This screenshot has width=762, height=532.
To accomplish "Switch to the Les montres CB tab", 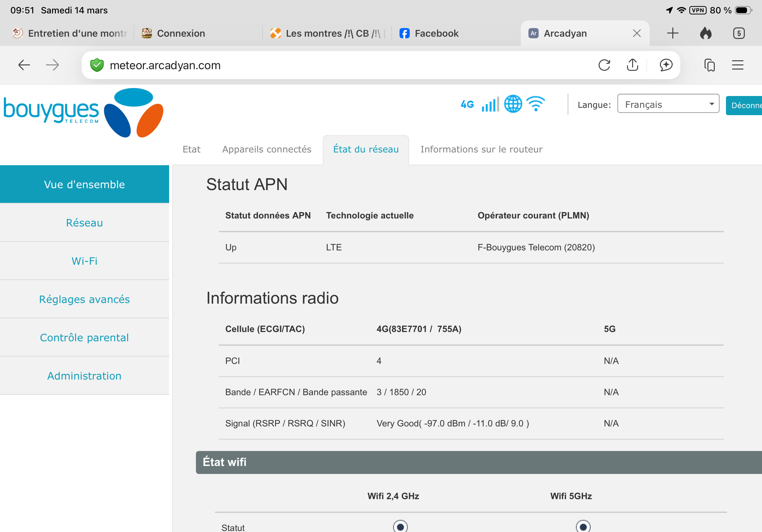I will tap(327, 33).
